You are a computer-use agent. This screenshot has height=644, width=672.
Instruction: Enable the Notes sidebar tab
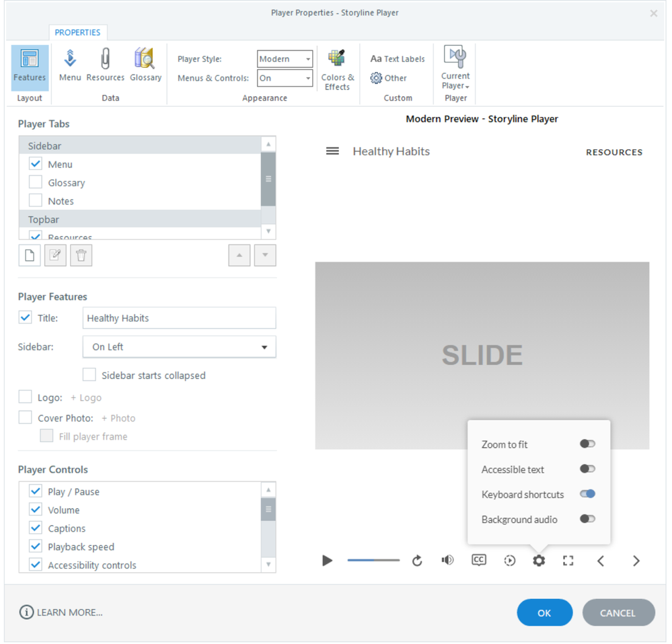[36, 200]
